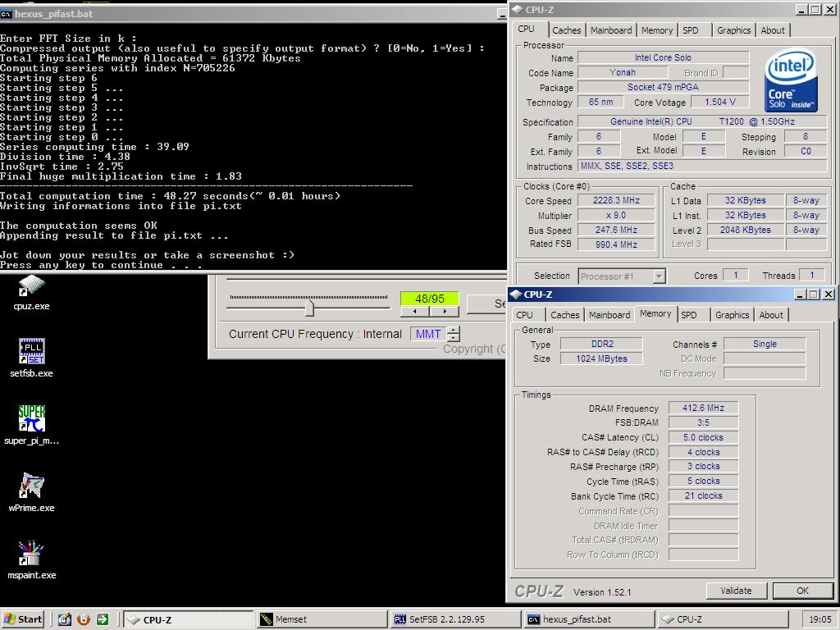Open mspaint.exe desktop shortcut

pos(31,560)
